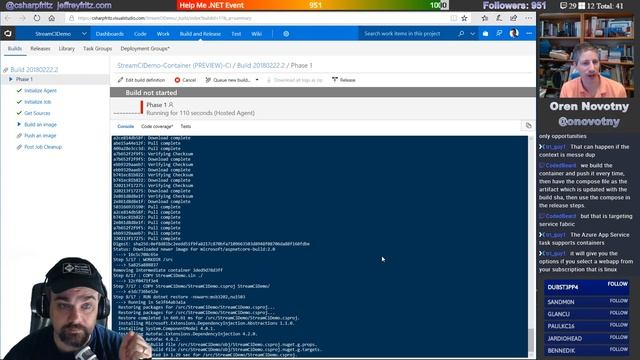Switch to the Releases tab

[x=40, y=49]
